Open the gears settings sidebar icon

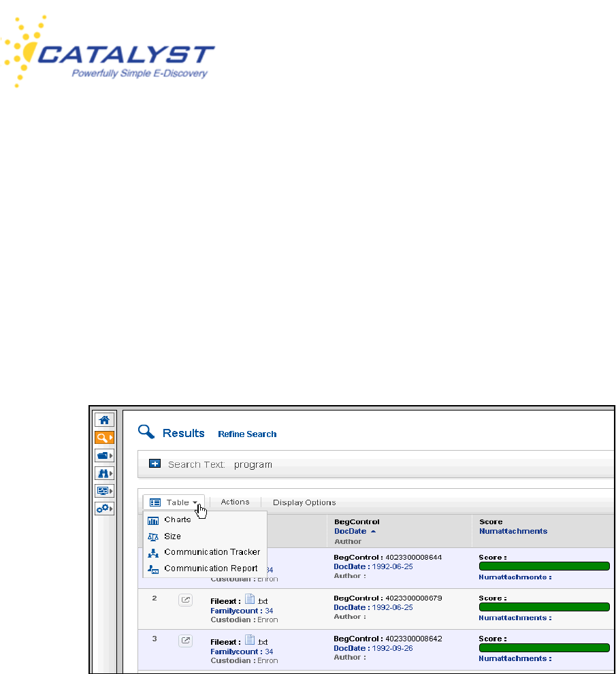104,509
